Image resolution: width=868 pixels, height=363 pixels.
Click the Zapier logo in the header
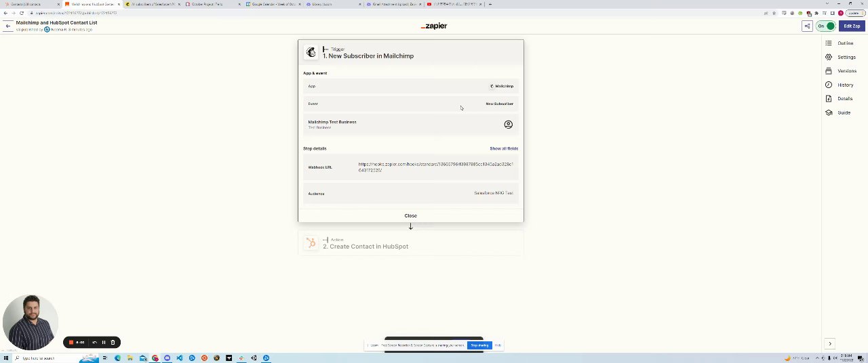click(x=434, y=26)
